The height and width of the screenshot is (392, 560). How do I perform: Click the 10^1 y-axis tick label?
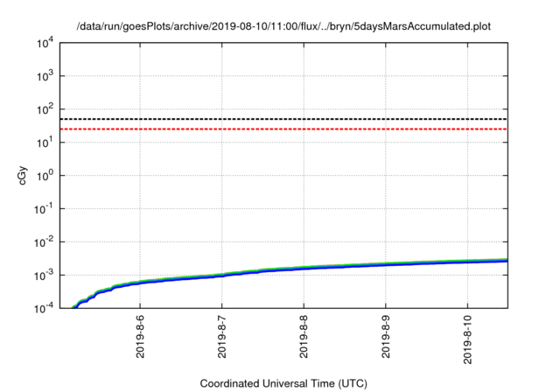[x=45, y=143]
